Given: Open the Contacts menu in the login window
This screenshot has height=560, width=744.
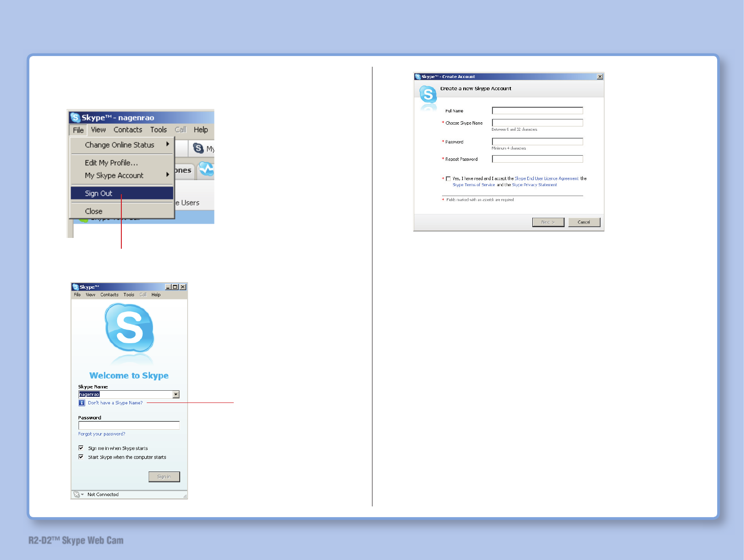Looking at the screenshot, I should tap(109, 295).
